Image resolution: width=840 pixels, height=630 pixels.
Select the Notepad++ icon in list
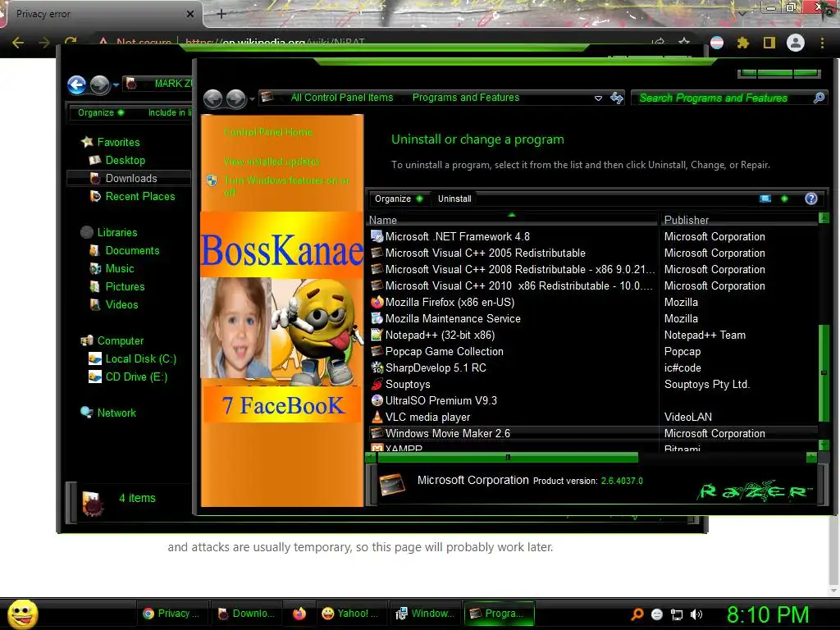click(377, 335)
